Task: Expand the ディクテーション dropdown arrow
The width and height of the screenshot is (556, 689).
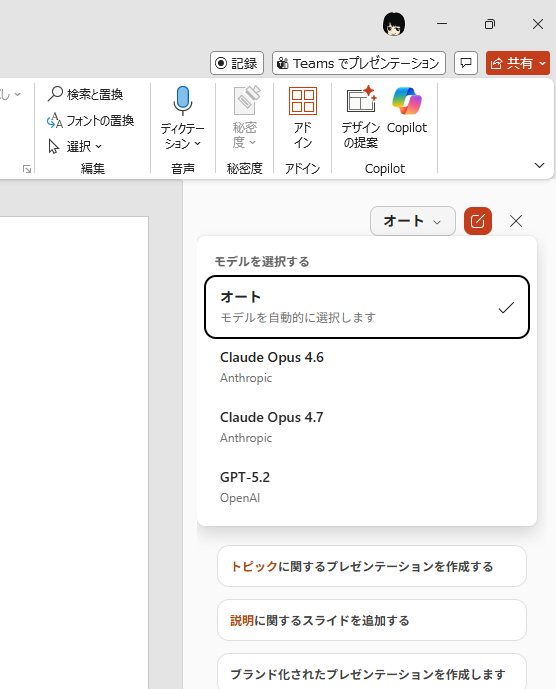Action: pos(198,143)
